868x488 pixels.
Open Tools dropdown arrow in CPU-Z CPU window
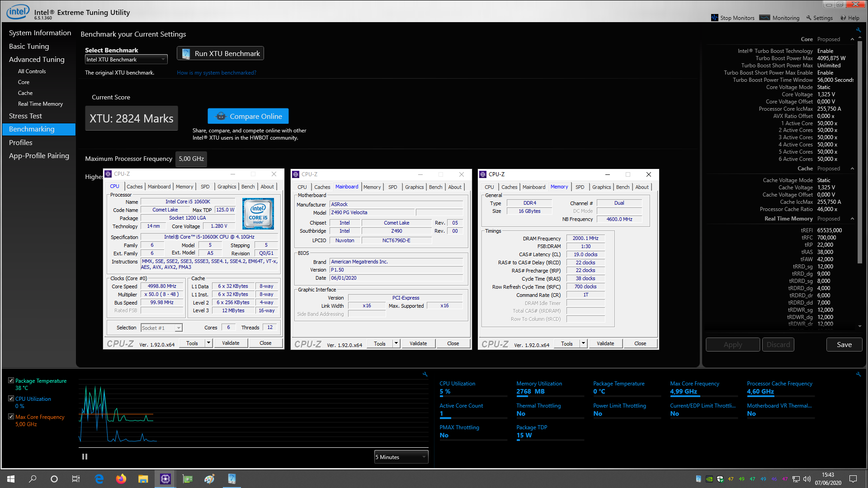tap(208, 343)
